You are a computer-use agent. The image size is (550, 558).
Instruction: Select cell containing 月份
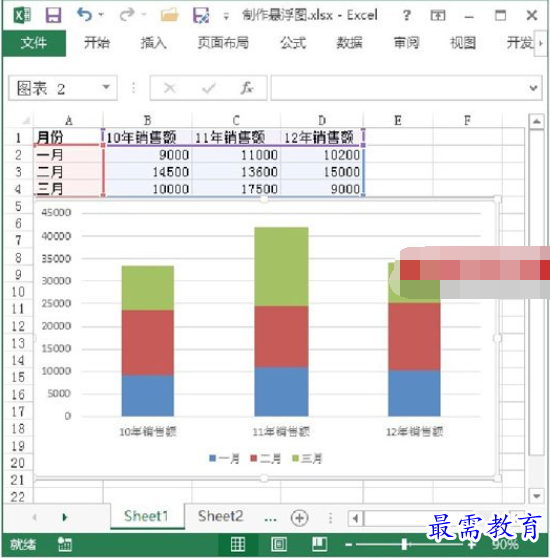point(68,137)
